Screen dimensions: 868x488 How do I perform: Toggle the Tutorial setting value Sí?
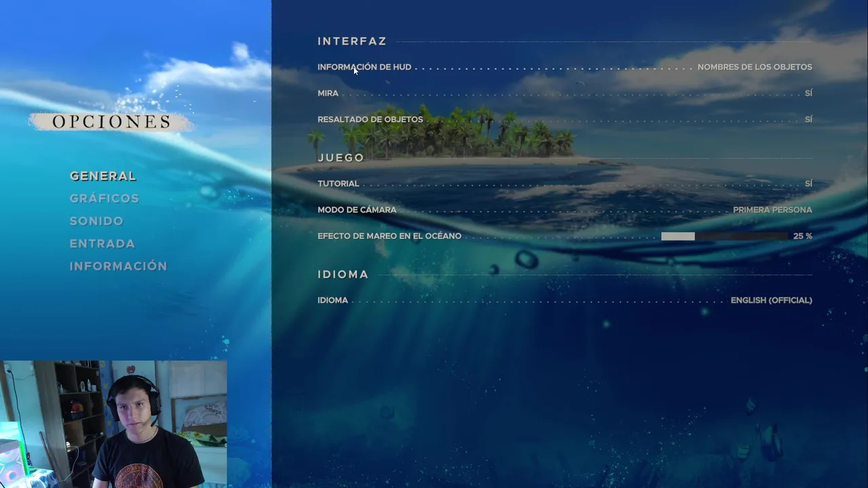(x=808, y=184)
